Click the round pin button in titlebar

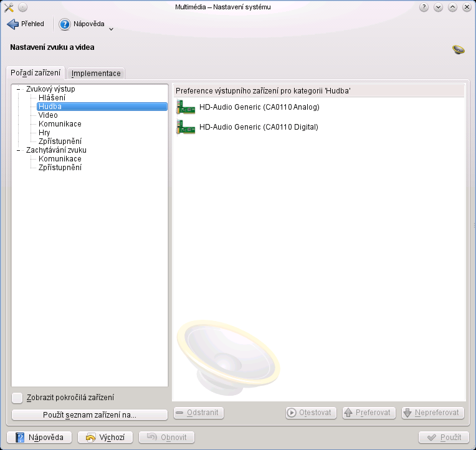coord(23,7)
